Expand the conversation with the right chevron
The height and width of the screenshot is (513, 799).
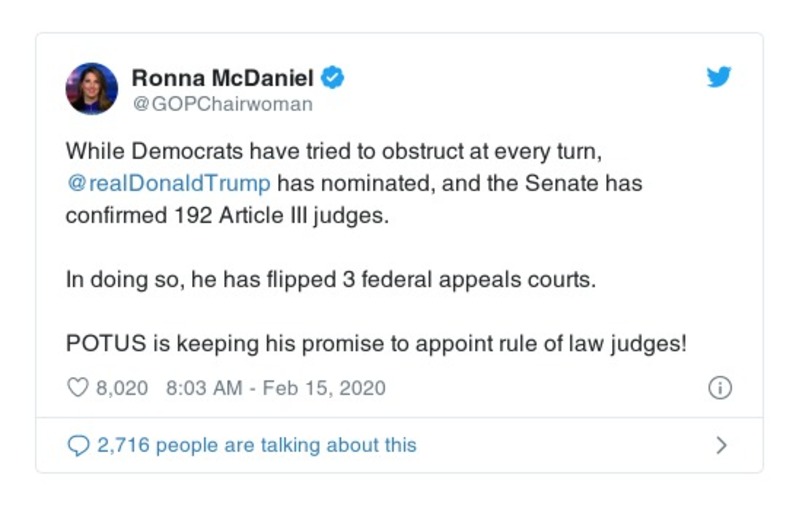(721, 445)
